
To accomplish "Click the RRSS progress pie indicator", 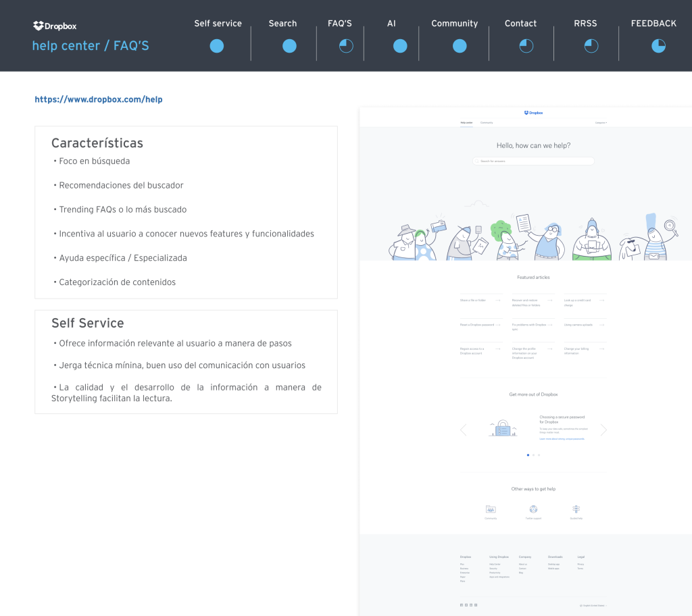I will coord(591,46).
